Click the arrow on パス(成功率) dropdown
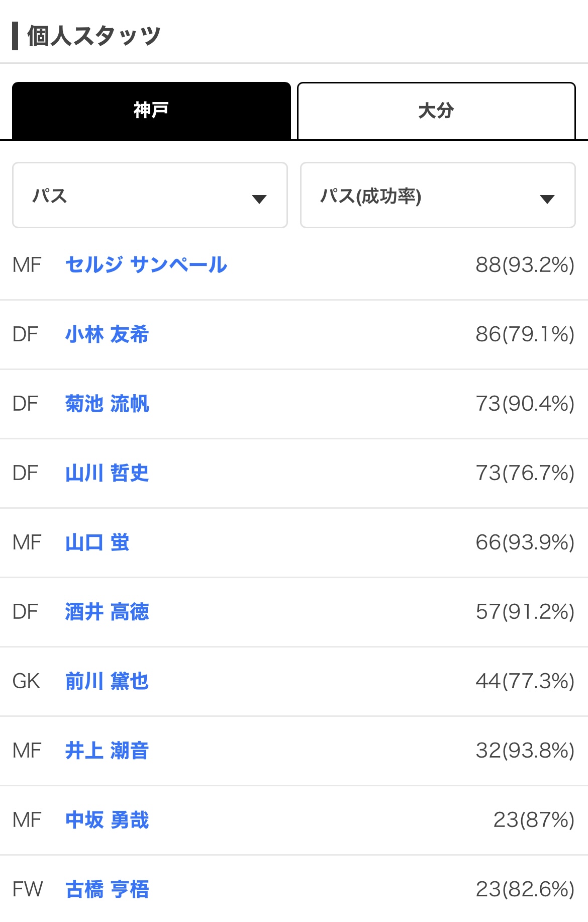The width and height of the screenshot is (588, 922). point(547,199)
